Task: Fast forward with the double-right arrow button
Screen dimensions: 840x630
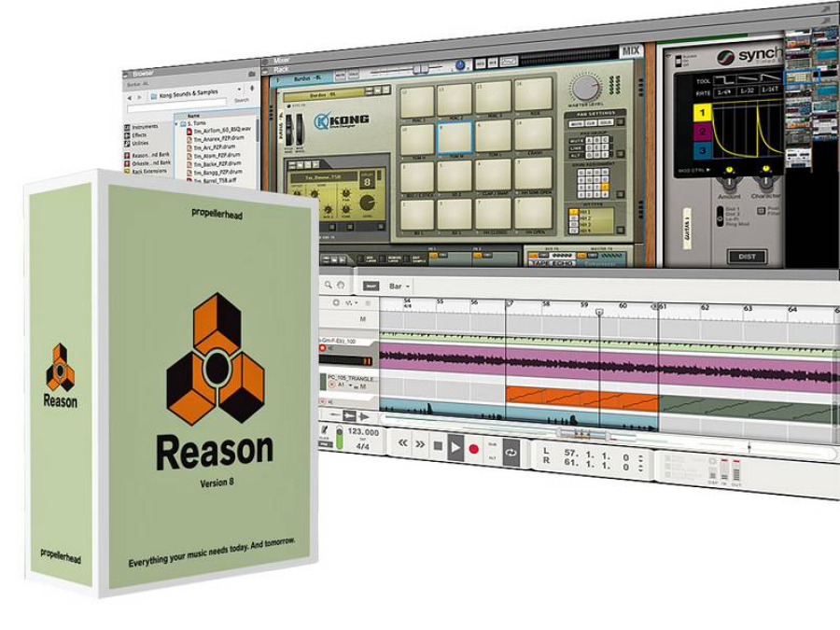Action: click(x=420, y=444)
